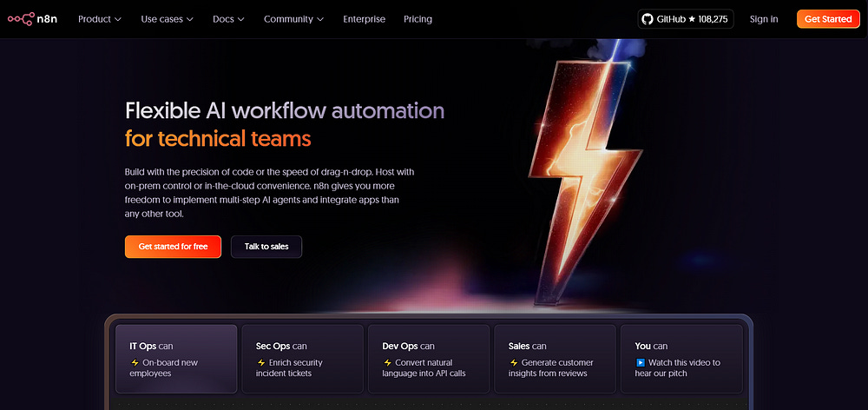Click 'Enrich security incident tickets' text
868x410 pixels.
click(289, 368)
